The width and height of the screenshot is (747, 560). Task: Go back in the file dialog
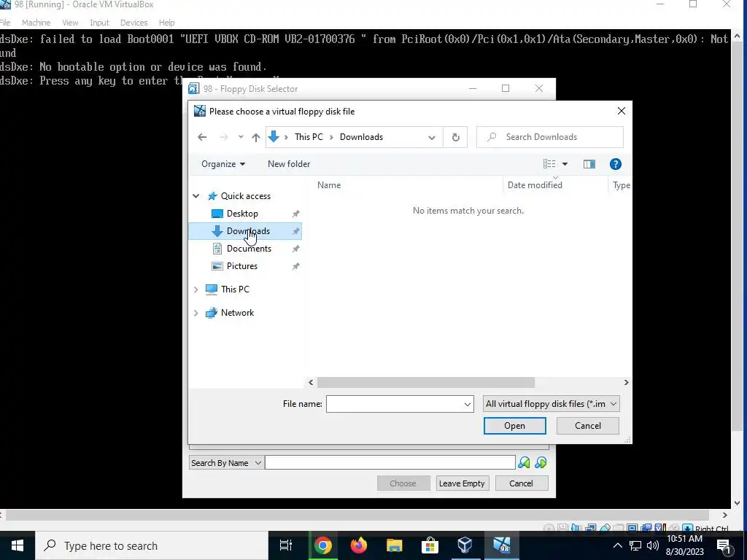point(202,137)
